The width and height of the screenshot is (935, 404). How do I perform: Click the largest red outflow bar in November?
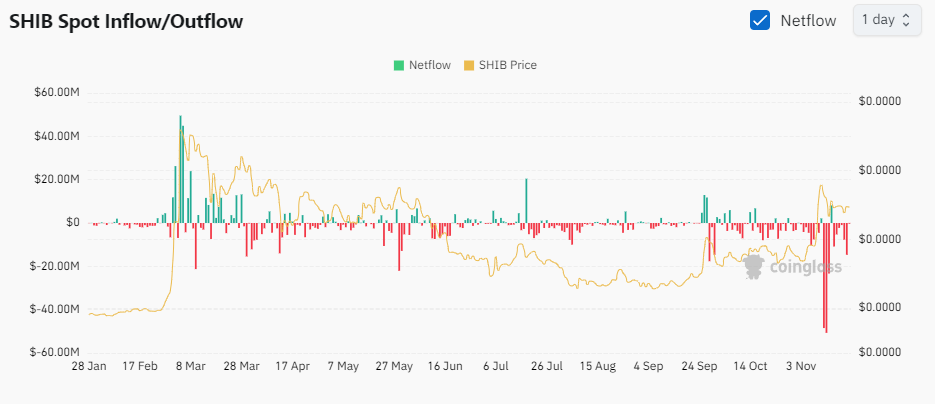(x=826, y=278)
